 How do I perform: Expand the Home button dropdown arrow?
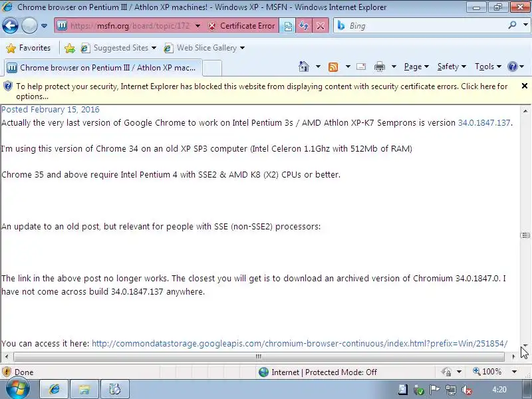coord(318,66)
